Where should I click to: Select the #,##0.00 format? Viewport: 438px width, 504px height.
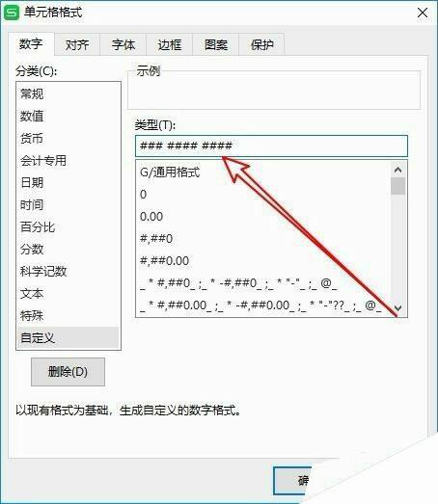pyautogui.click(x=263, y=261)
